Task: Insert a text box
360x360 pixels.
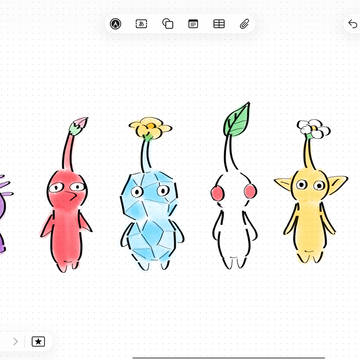Action: click(141, 24)
